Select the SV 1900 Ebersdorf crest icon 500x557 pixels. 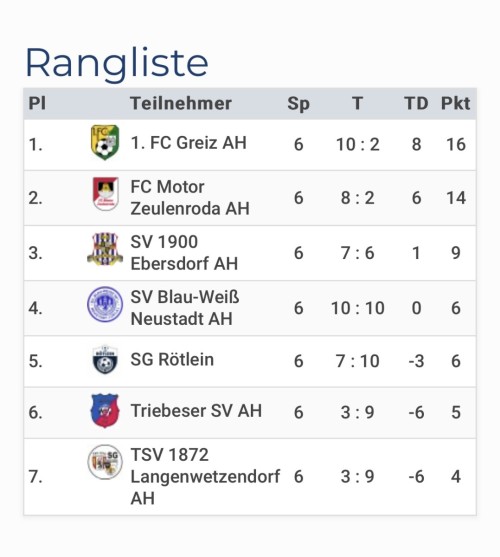pos(105,249)
